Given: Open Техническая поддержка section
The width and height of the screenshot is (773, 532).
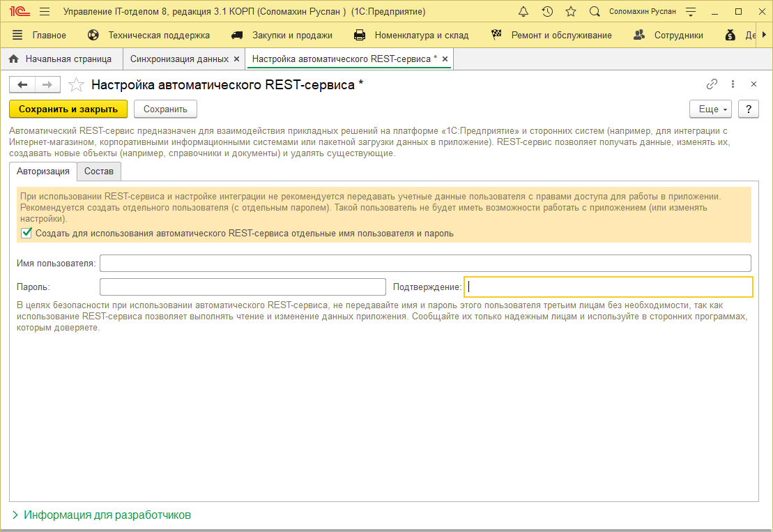Looking at the screenshot, I should (158, 35).
